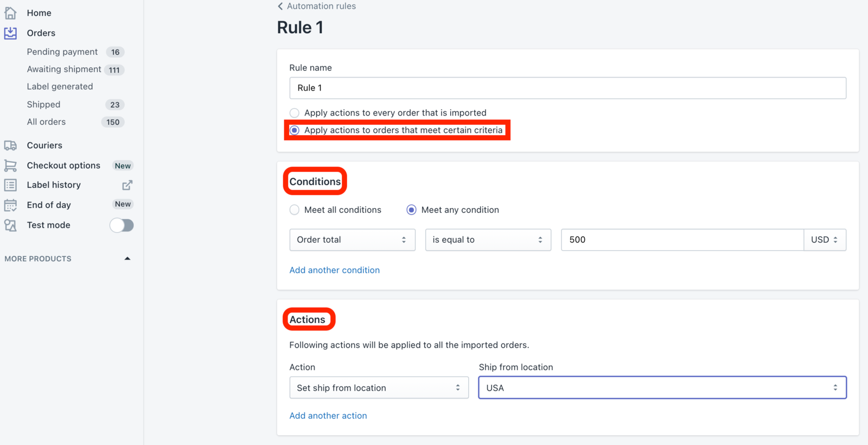Screen dimensions: 868x445
Task: Click the Test mode flask icon
Action: [x=10, y=225]
